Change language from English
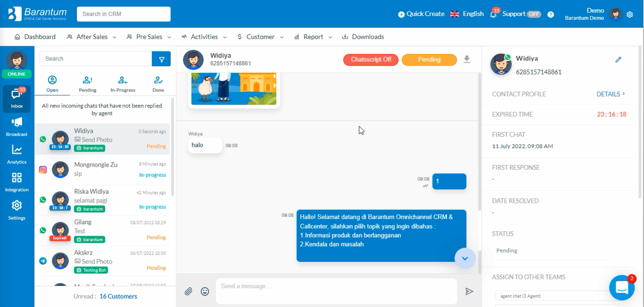Screen dimensions: 644x307 [x=467, y=14]
